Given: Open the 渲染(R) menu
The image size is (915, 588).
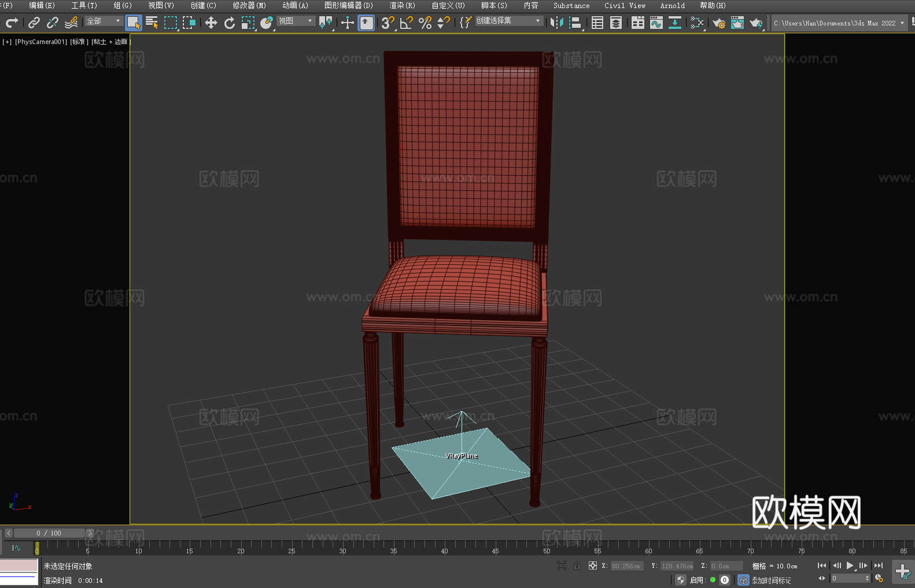Looking at the screenshot, I should coord(402,5).
